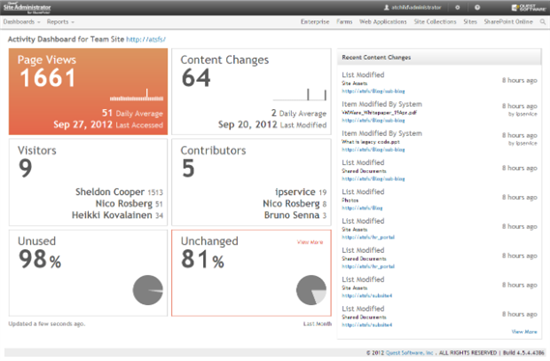Open help using the question mark icon
The height and width of the screenshot is (361, 550).
(x=477, y=7)
